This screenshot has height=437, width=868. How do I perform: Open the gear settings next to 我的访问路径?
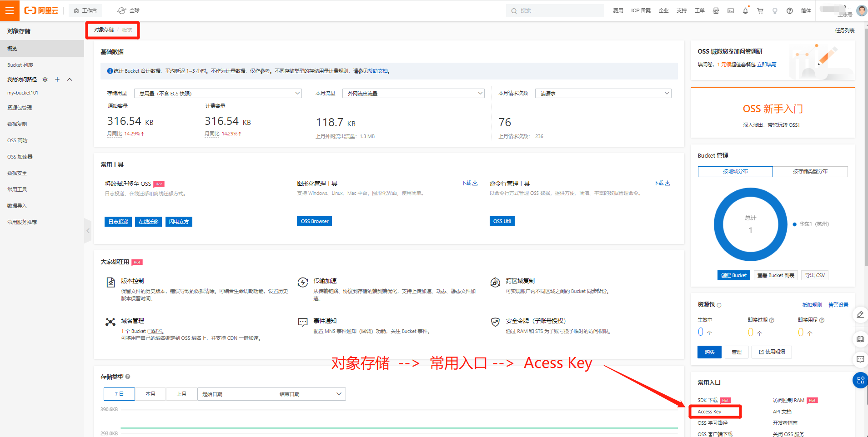coord(45,79)
